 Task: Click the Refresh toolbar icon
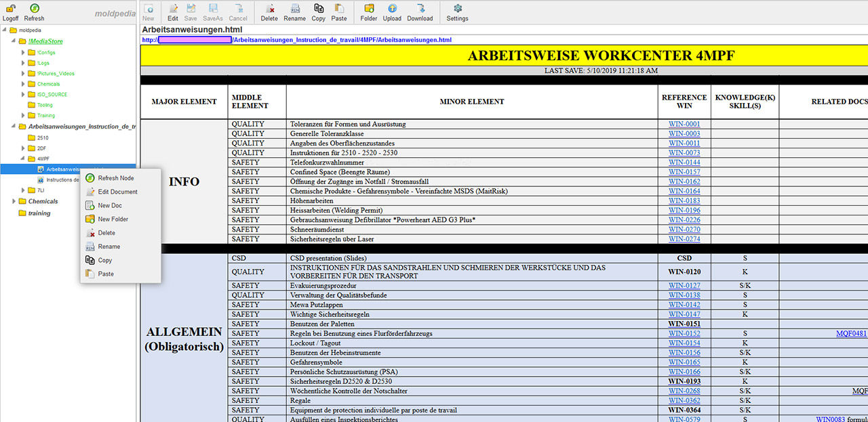click(x=34, y=8)
